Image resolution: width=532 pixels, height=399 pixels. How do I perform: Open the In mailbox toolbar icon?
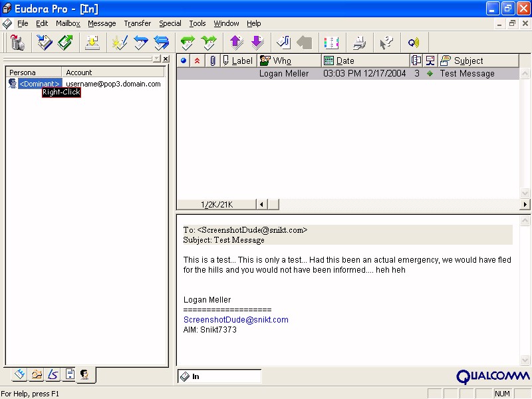45,43
